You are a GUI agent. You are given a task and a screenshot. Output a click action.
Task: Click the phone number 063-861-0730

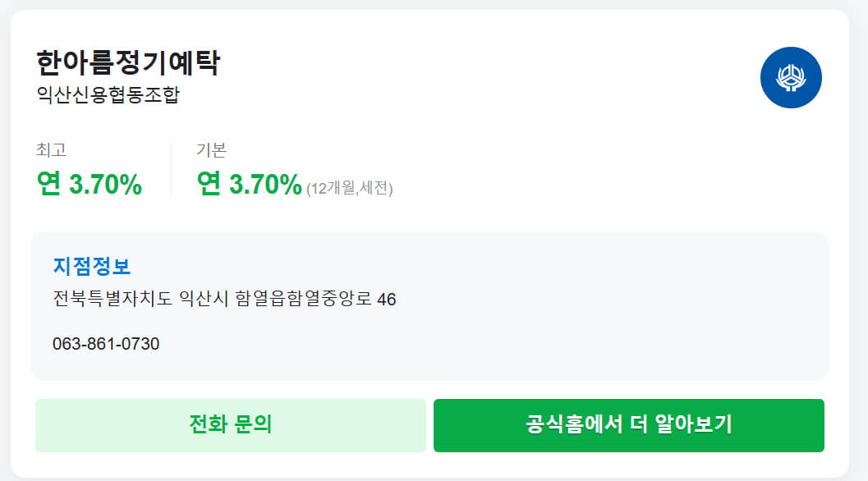(106, 344)
